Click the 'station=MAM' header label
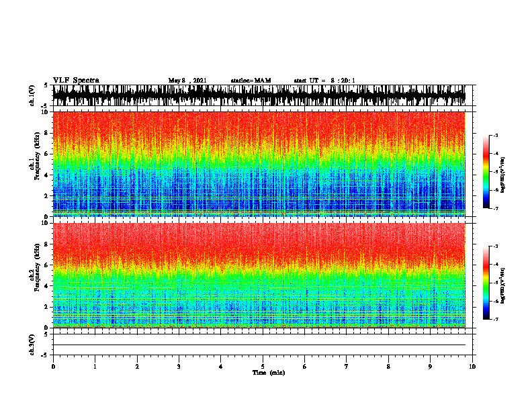The height and width of the screenshot is (411, 532). point(251,81)
